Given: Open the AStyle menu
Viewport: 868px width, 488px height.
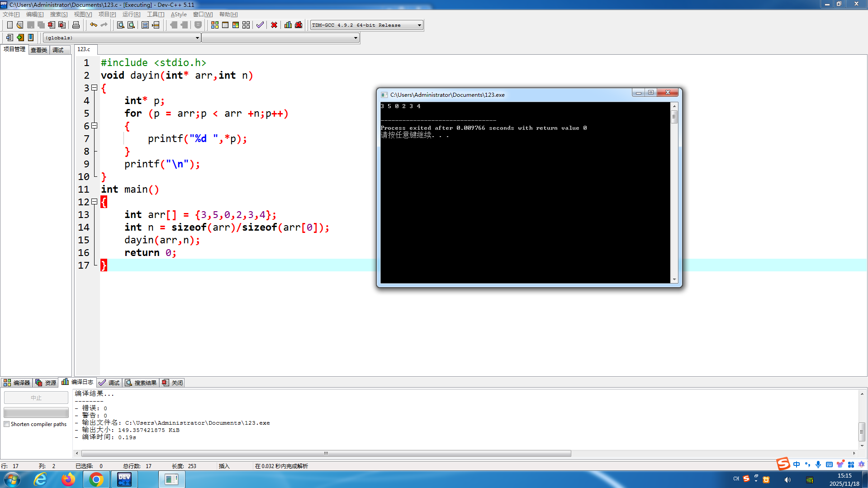Looking at the screenshot, I should (179, 14).
